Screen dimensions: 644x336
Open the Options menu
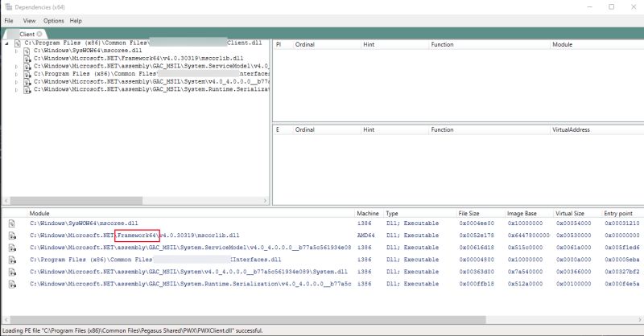54,21
